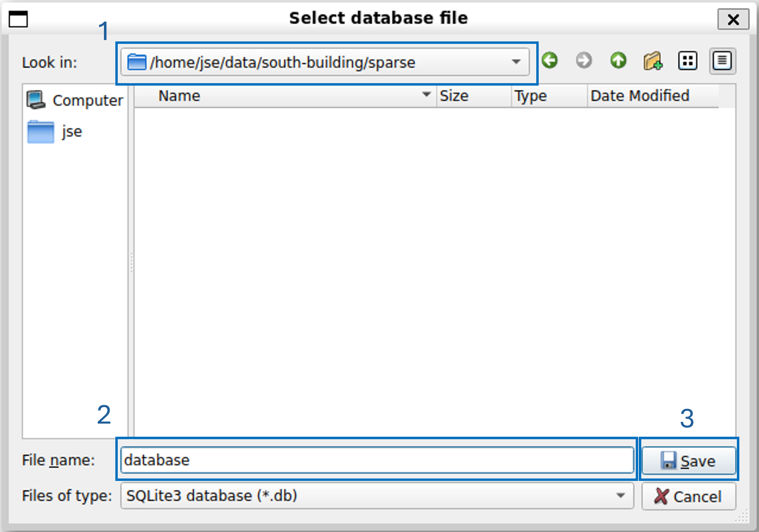The height and width of the screenshot is (532, 759).
Task: Create a new folder with folder-plus icon
Action: 653,61
